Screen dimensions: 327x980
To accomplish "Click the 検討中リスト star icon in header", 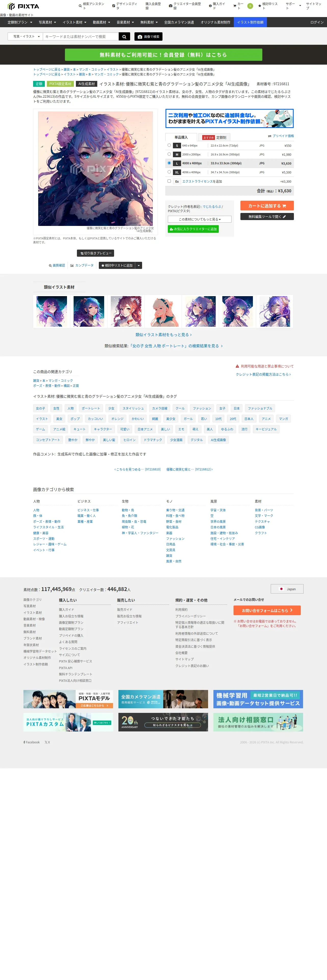I will click(260, 6).
